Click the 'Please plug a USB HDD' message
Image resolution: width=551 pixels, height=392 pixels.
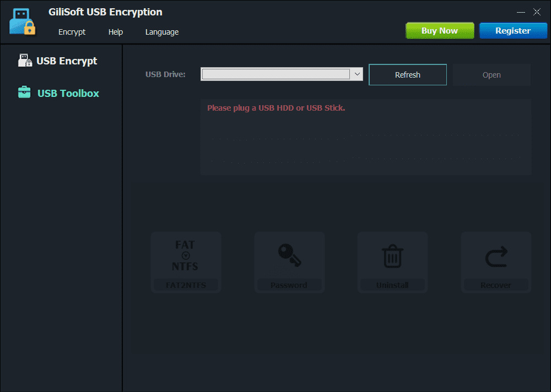[276, 108]
